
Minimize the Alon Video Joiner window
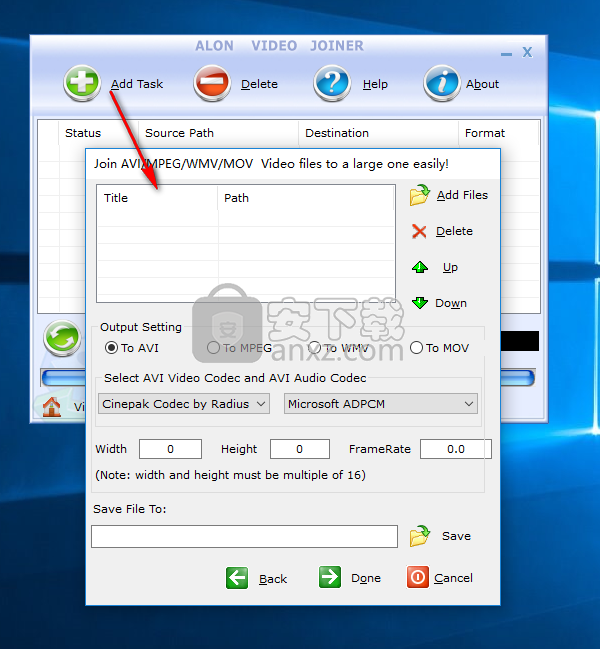pos(506,54)
